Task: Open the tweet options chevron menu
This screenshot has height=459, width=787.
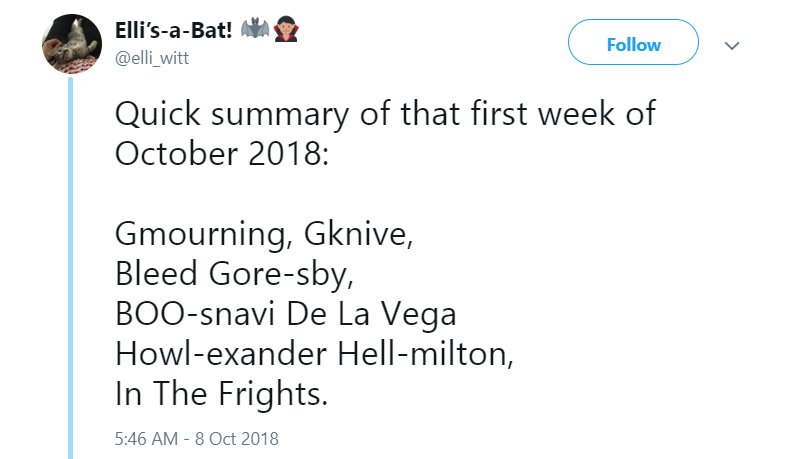Action: point(732,45)
